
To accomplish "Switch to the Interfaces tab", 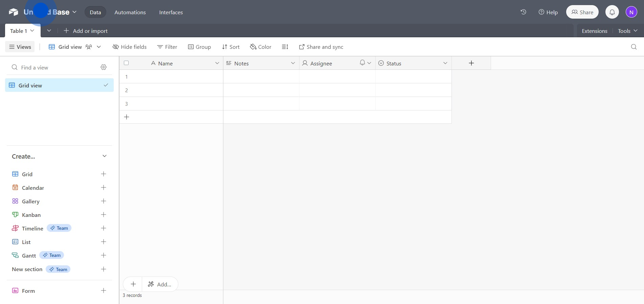I will (x=171, y=12).
